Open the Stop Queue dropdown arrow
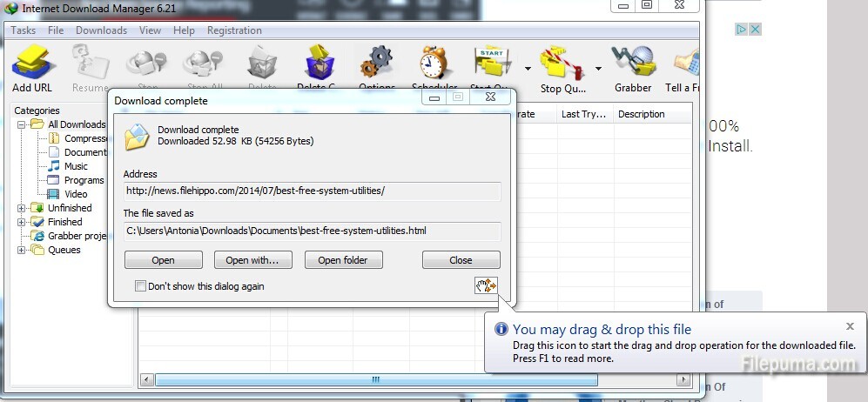Viewport: 868px width, 402px height. point(598,68)
